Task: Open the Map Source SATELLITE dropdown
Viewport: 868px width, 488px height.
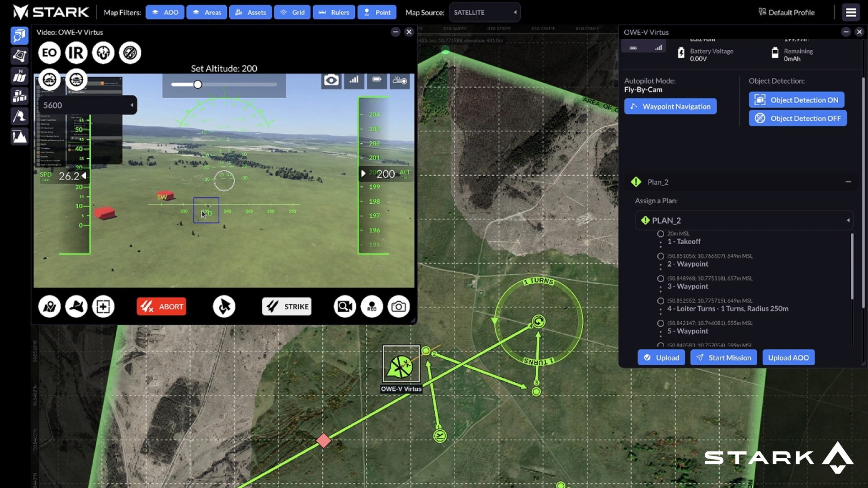Action: pyautogui.click(x=485, y=12)
